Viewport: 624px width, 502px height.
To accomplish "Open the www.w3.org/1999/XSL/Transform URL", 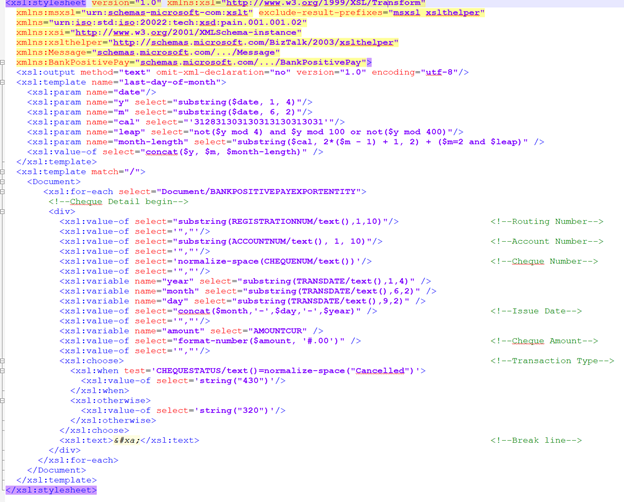I will 326,3.
